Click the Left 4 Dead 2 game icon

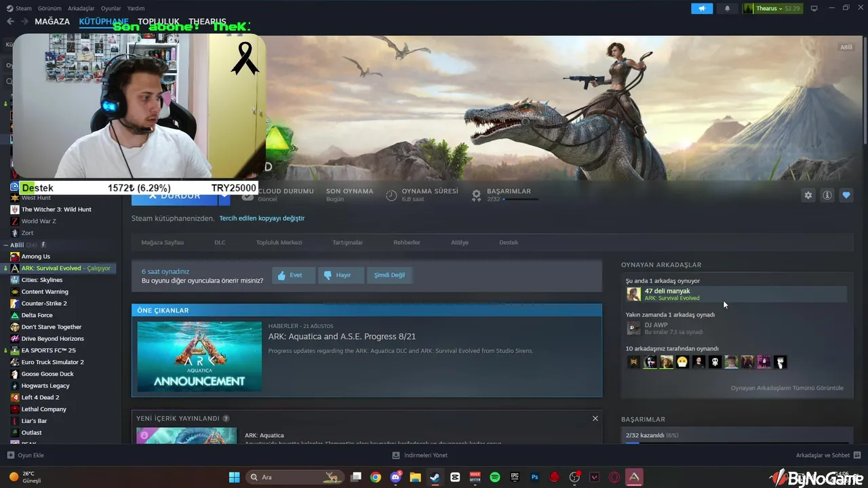(14, 397)
